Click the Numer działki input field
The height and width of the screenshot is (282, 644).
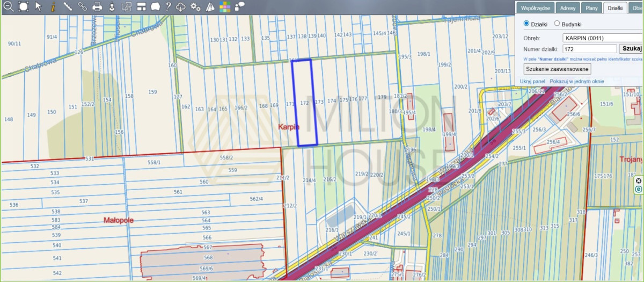pos(590,49)
